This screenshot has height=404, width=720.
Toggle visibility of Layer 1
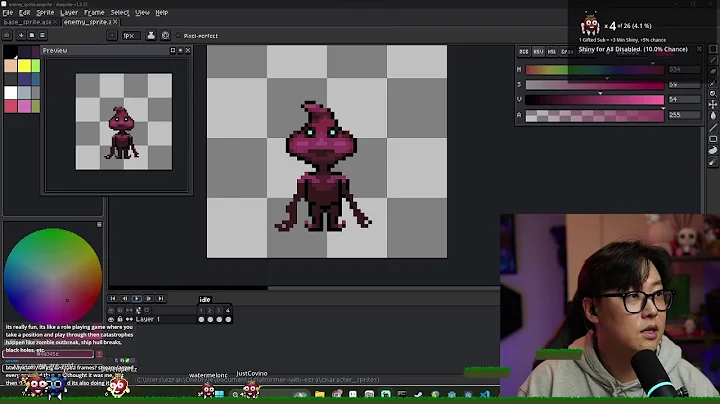point(111,320)
